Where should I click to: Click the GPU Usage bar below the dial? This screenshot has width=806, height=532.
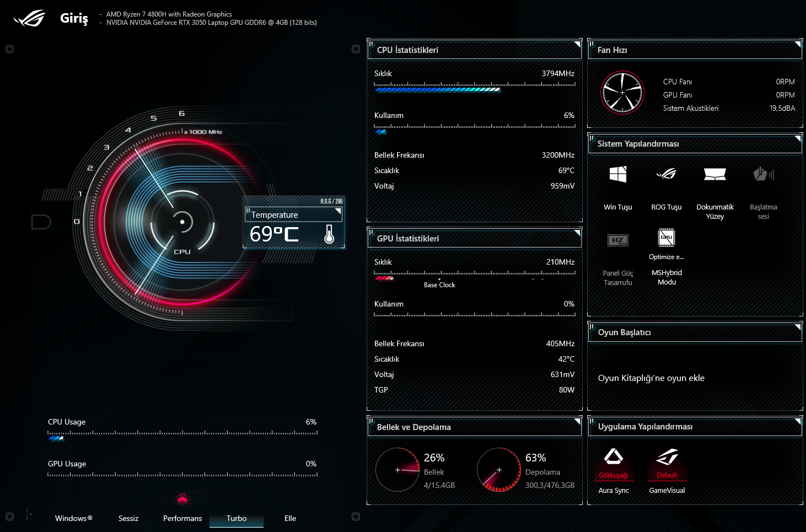pos(182,475)
